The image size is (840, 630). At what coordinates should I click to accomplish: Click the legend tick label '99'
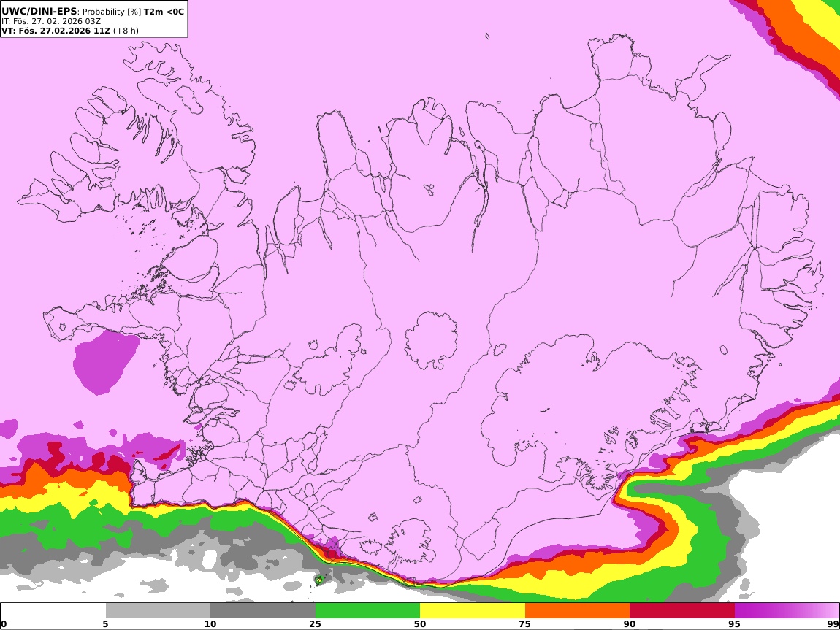[x=833, y=624]
